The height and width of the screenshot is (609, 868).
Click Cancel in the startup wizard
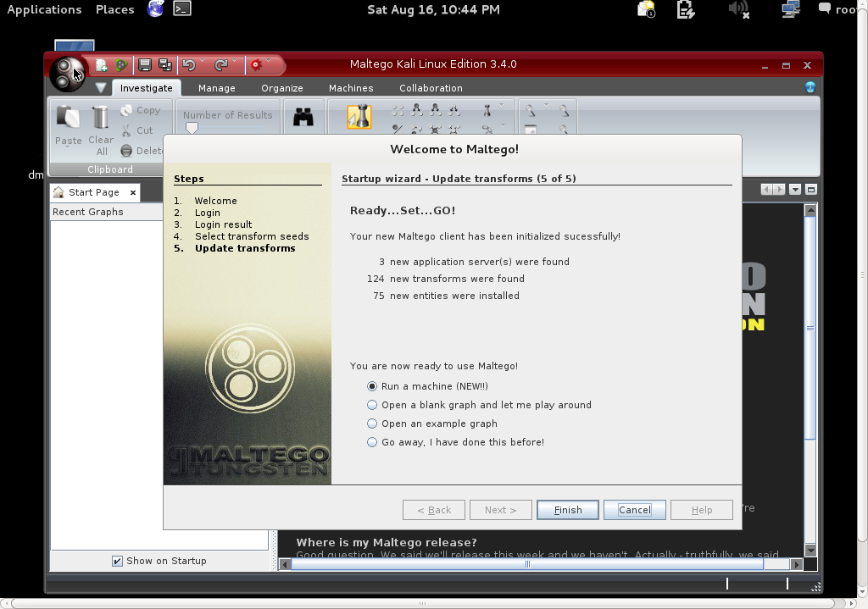point(634,510)
